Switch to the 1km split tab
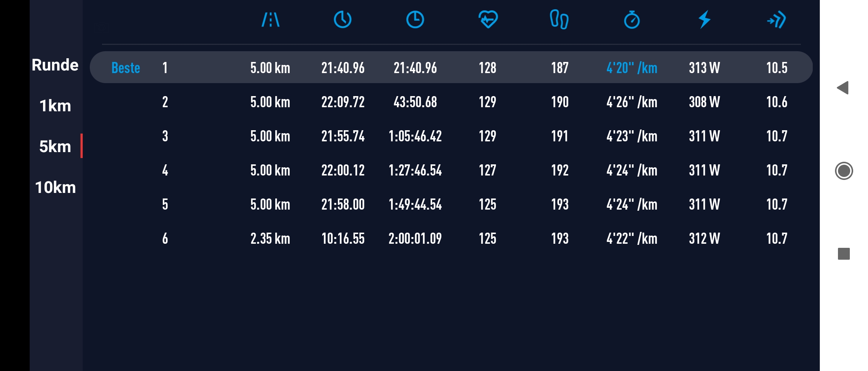Screen dimensions: 868x371 (55, 106)
